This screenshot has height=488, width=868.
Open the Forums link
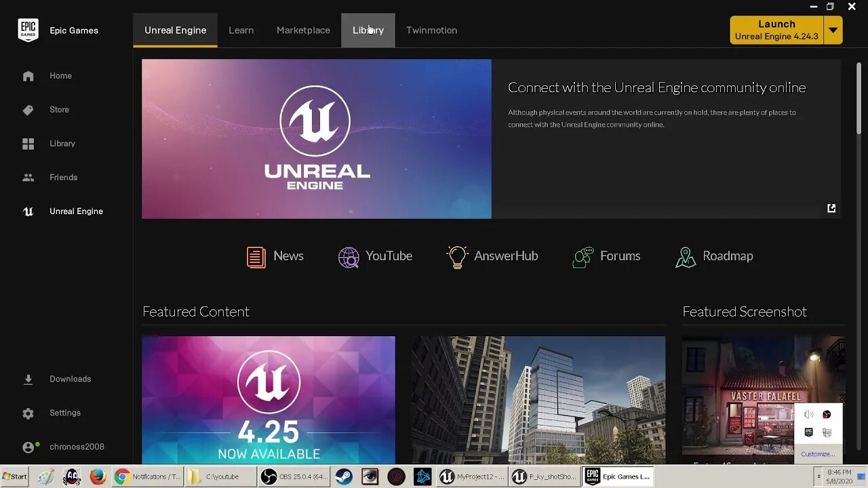click(606, 256)
